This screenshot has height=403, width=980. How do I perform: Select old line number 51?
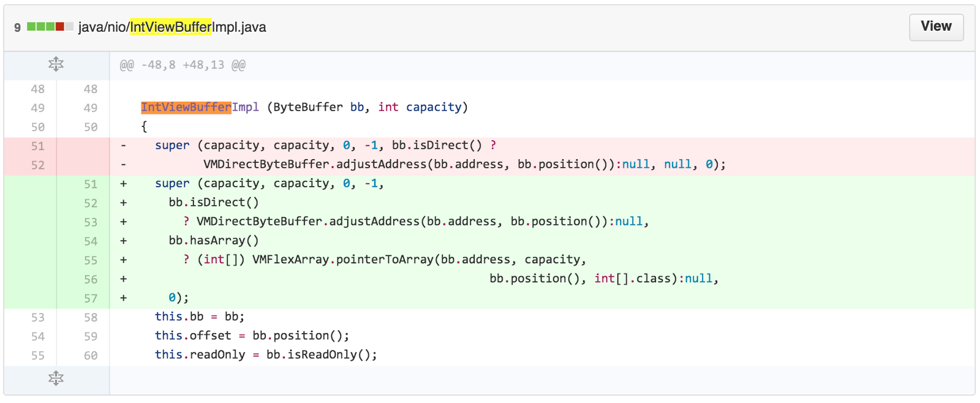(38, 146)
